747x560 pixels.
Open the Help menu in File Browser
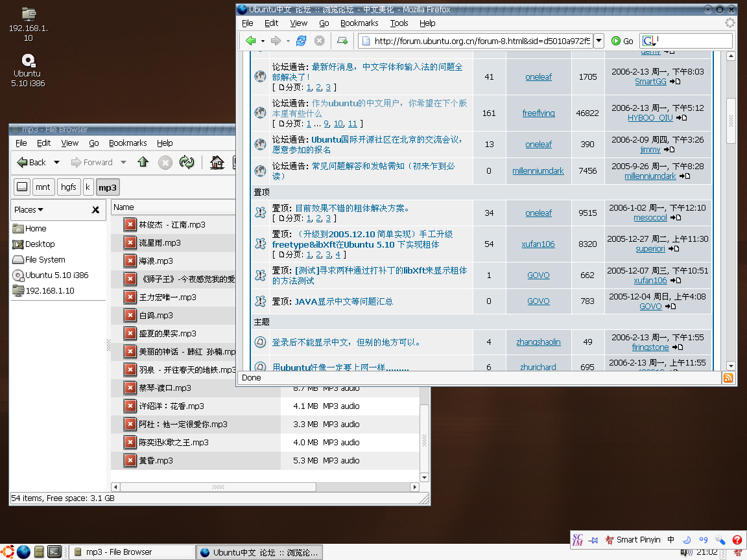pyautogui.click(x=165, y=143)
